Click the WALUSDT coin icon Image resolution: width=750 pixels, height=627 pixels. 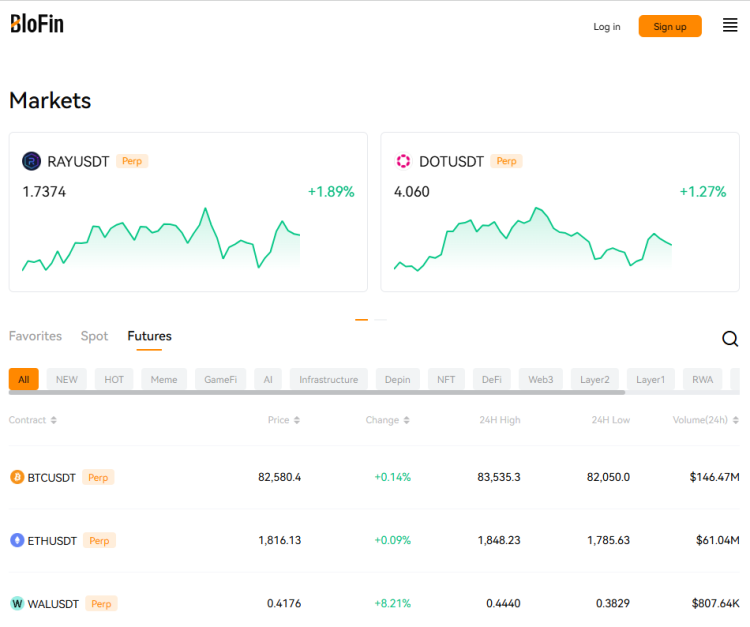tap(17, 603)
